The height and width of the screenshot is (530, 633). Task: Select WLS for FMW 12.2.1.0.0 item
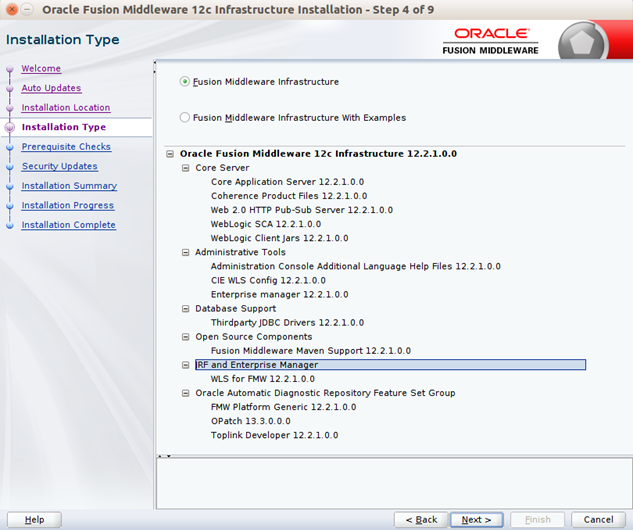(x=263, y=379)
